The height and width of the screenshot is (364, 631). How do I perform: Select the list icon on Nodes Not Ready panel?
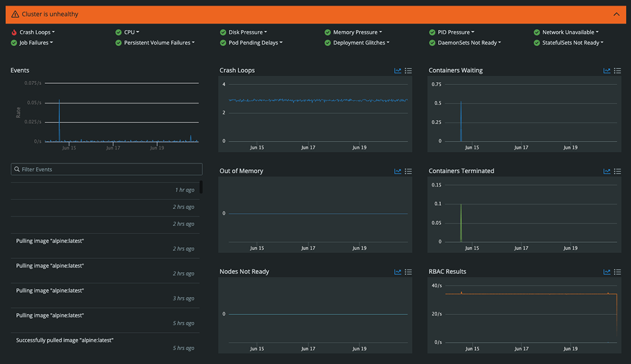408,272
